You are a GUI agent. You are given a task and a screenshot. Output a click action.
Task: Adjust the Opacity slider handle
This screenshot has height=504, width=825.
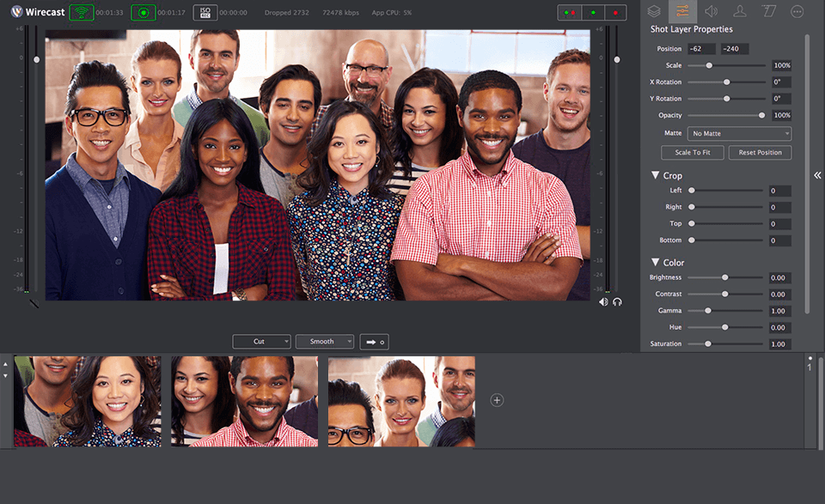pos(761,115)
